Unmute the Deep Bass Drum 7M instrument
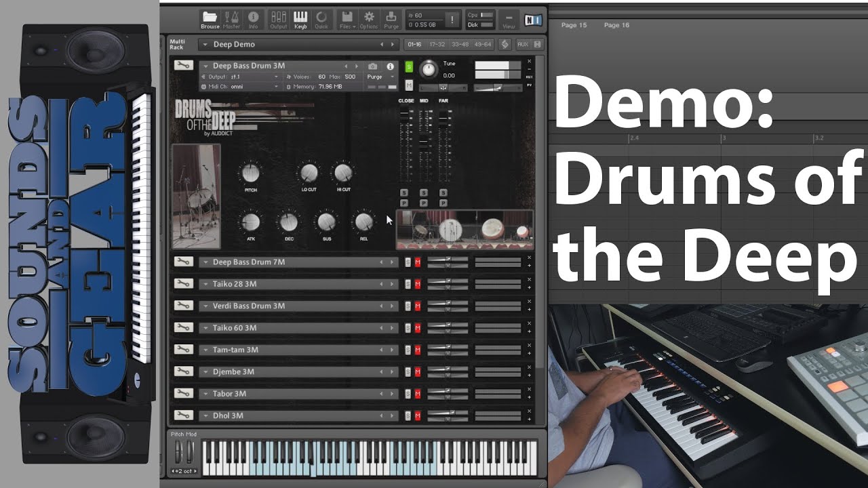Screen dimensions: 868x488 (x=418, y=262)
